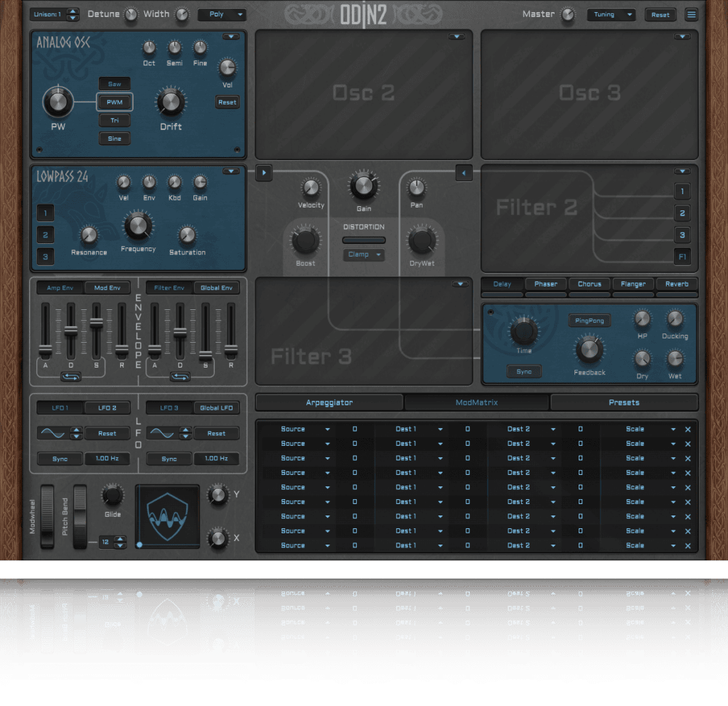
Task: Click the left-arrow routing button near Pan
Action: (464, 173)
